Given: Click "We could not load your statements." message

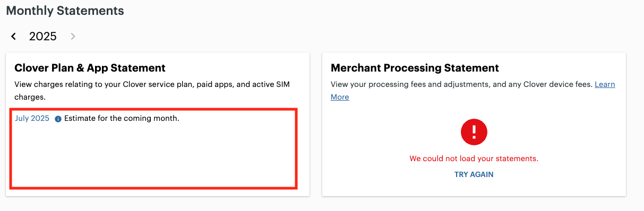Looking at the screenshot, I should click(474, 159).
